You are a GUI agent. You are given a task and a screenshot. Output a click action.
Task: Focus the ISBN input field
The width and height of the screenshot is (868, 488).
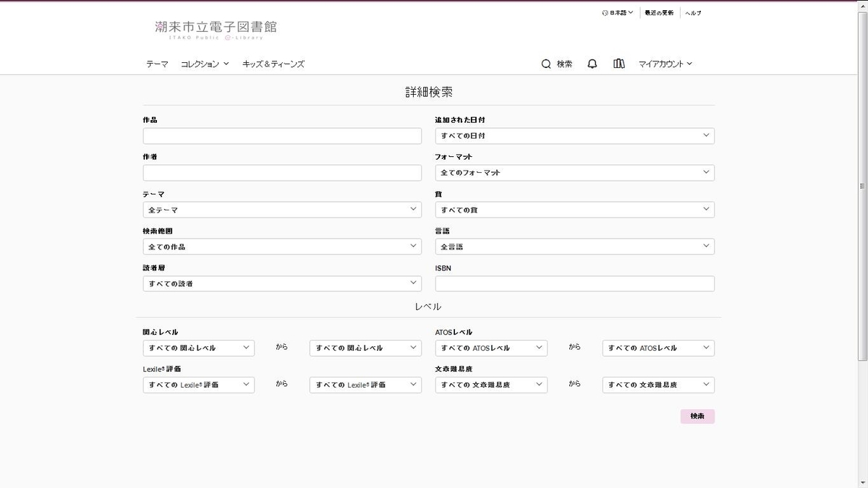[x=575, y=283]
